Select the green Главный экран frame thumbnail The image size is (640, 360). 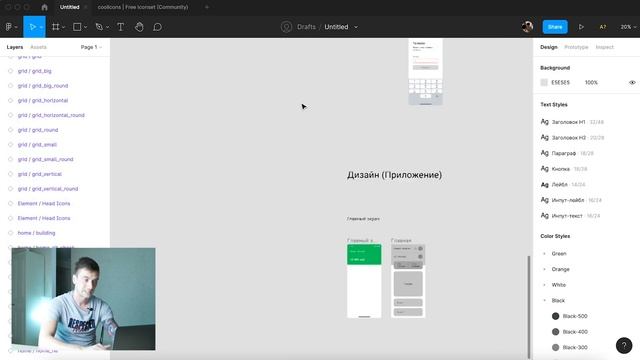tap(364, 281)
